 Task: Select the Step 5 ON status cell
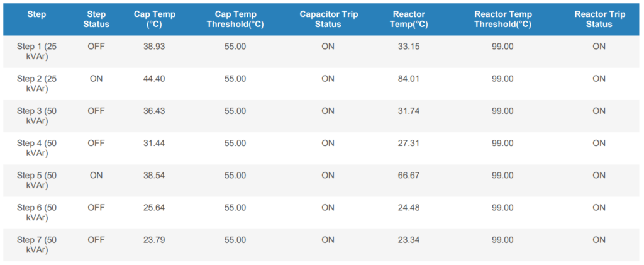tap(96, 176)
